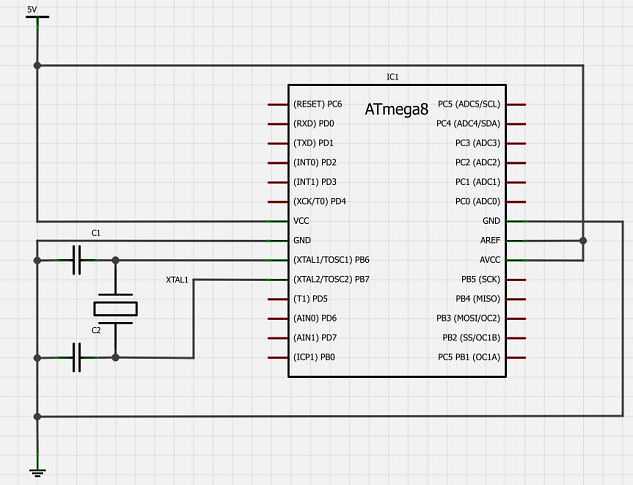
Task: Select the AVCC pin label
Action: tap(490, 260)
